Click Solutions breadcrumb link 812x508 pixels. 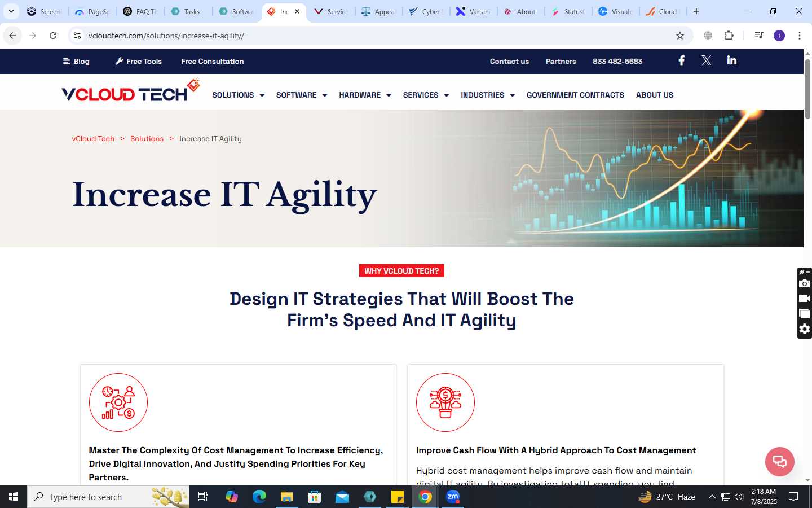pos(147,138)
